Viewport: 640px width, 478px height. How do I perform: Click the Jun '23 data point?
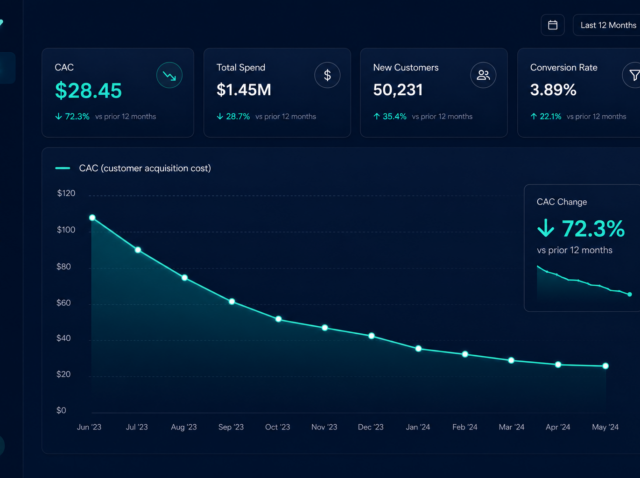92,218
